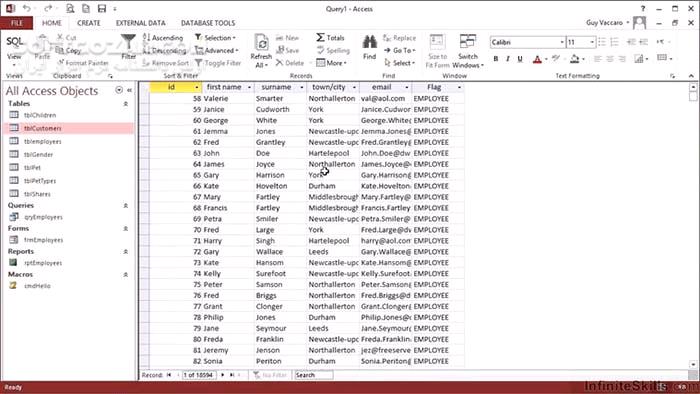
Task: Click Toggle Filter button
Action: coord(218,63)
